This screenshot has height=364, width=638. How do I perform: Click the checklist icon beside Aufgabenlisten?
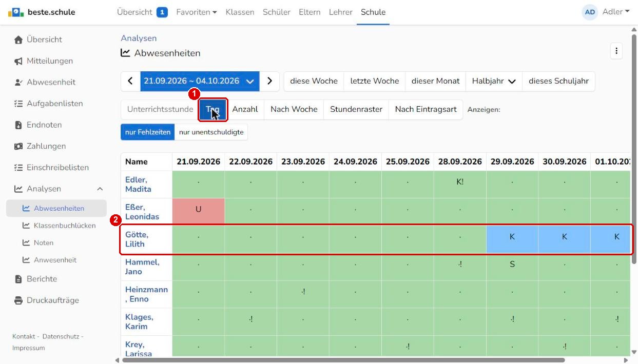(18, 104)
